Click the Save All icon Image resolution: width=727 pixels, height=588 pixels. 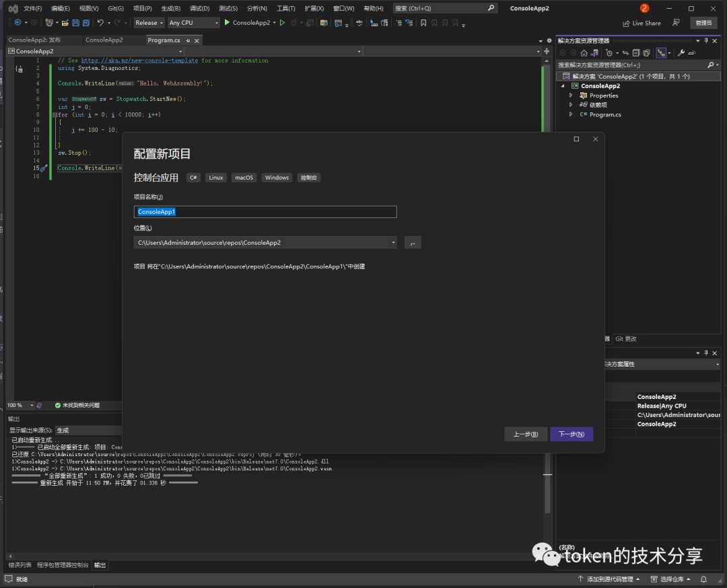[x=86, y=22]
